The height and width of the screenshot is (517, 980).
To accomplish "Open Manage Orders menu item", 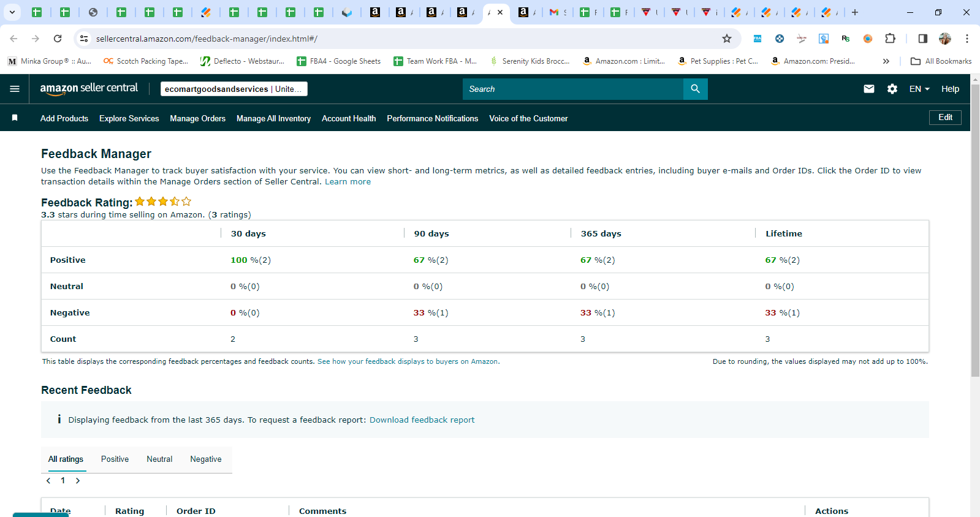I will click(x=197, y=118).
